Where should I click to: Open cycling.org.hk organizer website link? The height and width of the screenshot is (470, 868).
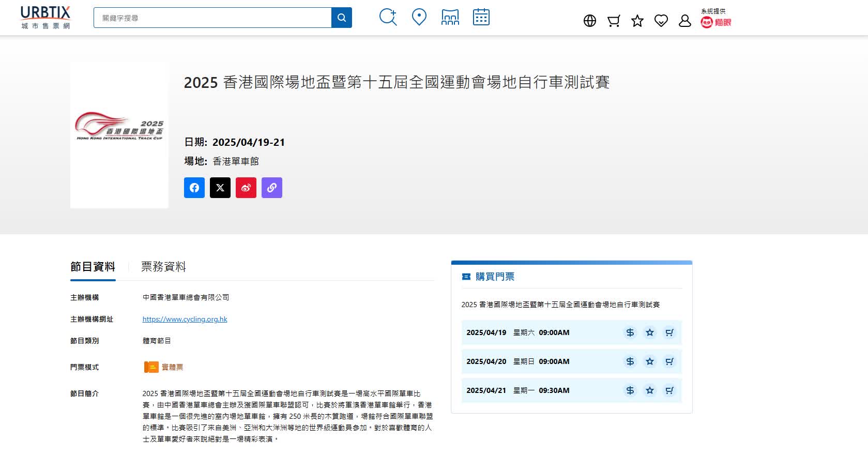[x=185, y=319]
